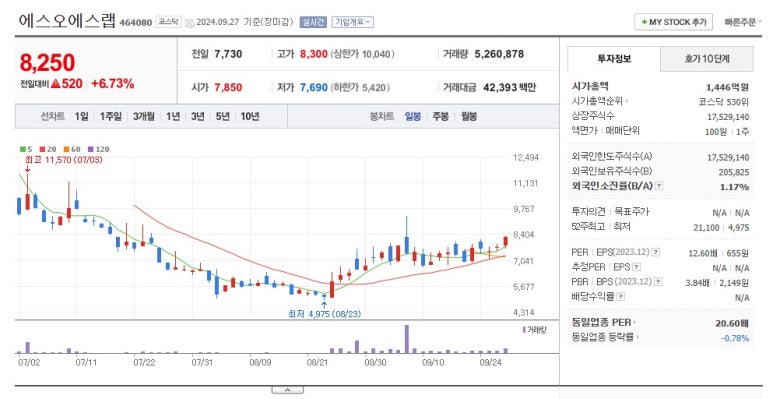Open the 동일업종 등락률 link
Viewport: 773px width, 399px height.
click(x=605, y=338)
